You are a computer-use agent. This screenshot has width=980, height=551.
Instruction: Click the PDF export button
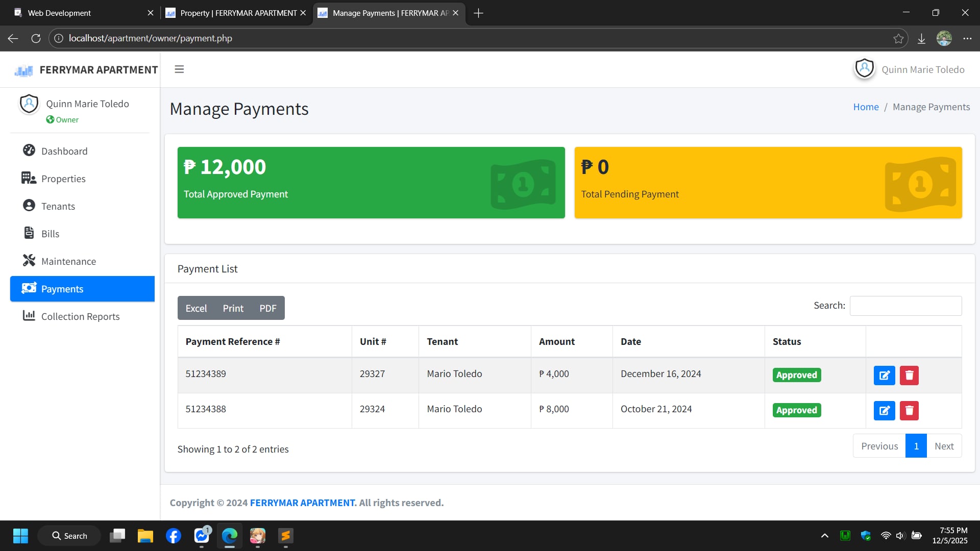point(267,308)
